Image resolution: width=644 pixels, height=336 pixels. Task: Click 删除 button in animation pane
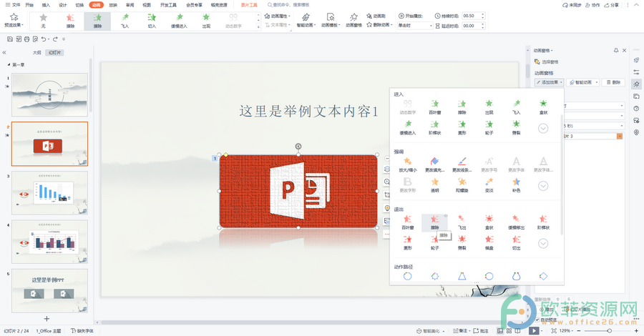[x=613, y=82]
